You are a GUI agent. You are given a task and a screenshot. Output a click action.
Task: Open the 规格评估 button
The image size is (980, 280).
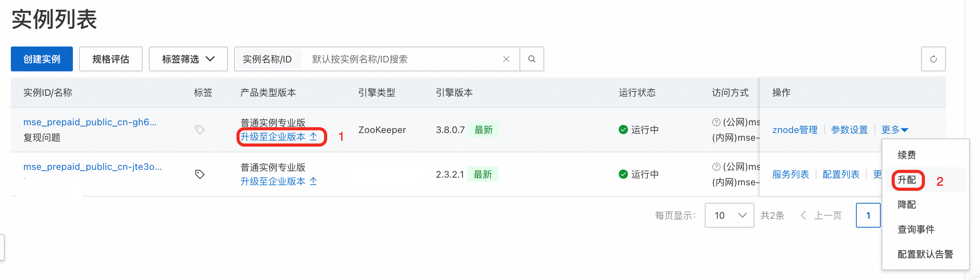[x=111, y=59]
